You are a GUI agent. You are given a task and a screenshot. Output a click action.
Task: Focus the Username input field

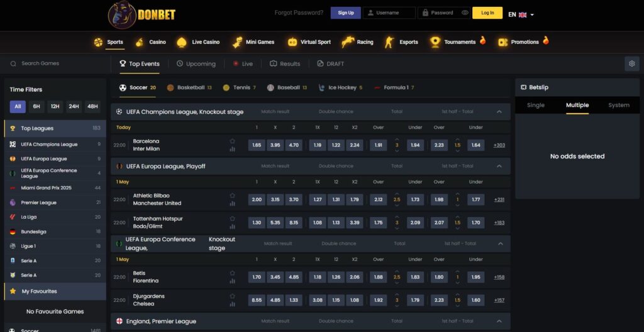pos(389,13)
